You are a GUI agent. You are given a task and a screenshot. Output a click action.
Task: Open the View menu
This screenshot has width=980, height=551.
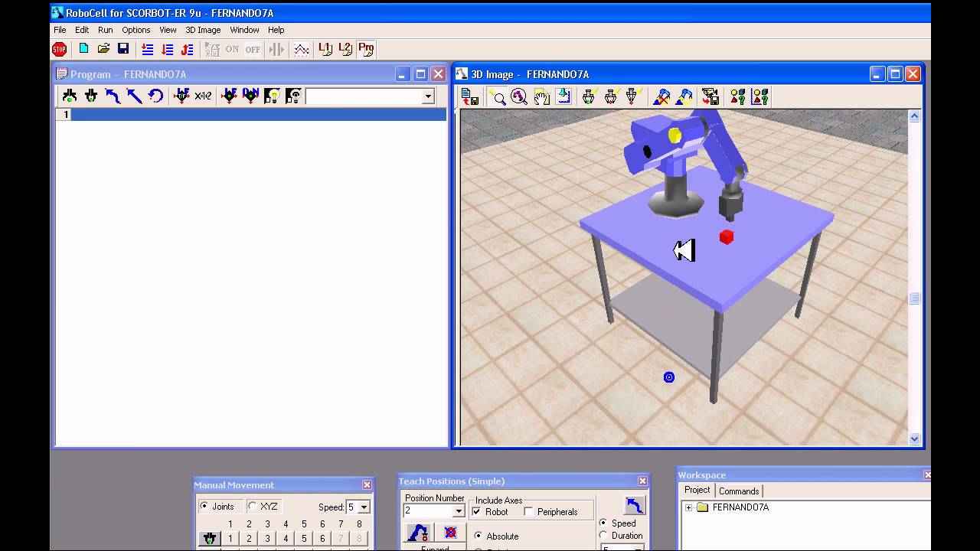[168, 30]
